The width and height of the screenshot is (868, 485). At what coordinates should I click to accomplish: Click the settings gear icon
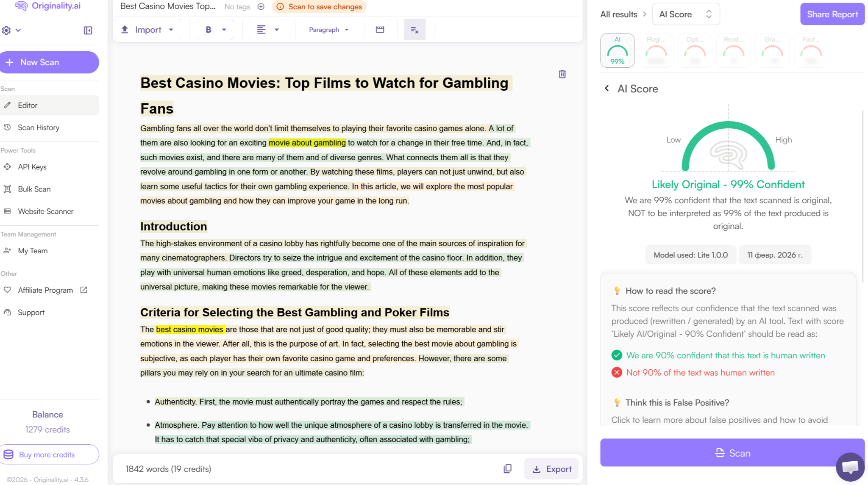pyautogui.click(x=6, y=30)
